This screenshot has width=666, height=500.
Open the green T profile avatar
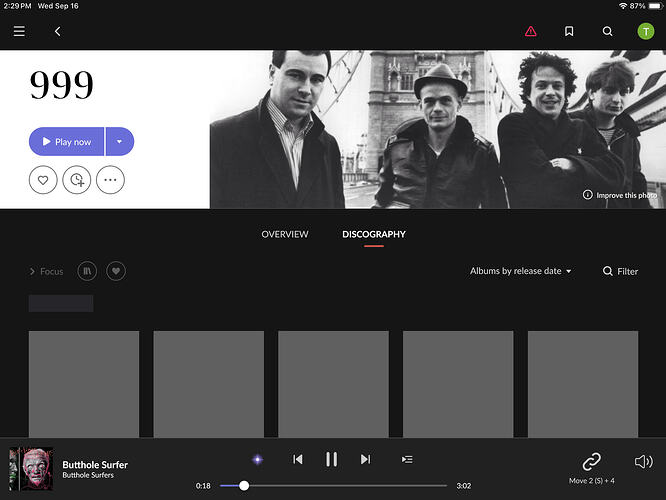646,31
